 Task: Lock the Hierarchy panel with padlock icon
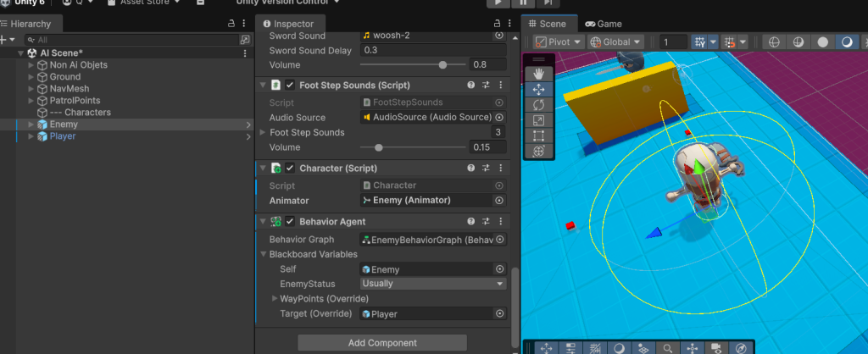pos(232,24)
